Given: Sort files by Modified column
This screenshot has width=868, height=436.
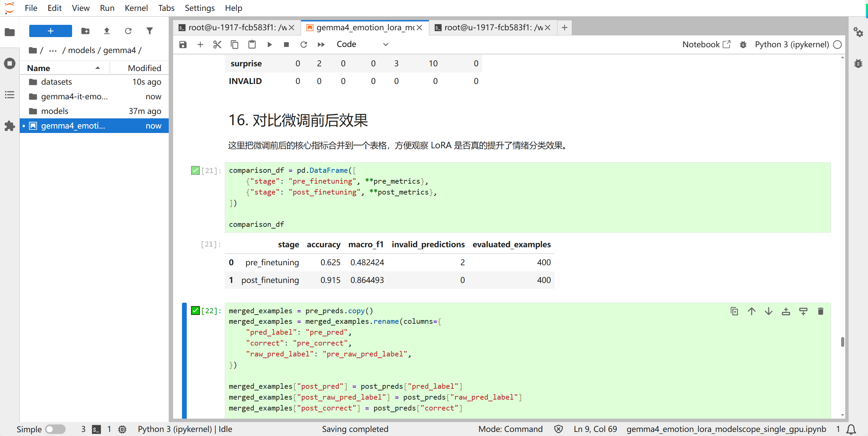Looking at the screenshot, I should click(x=139, y=68).
